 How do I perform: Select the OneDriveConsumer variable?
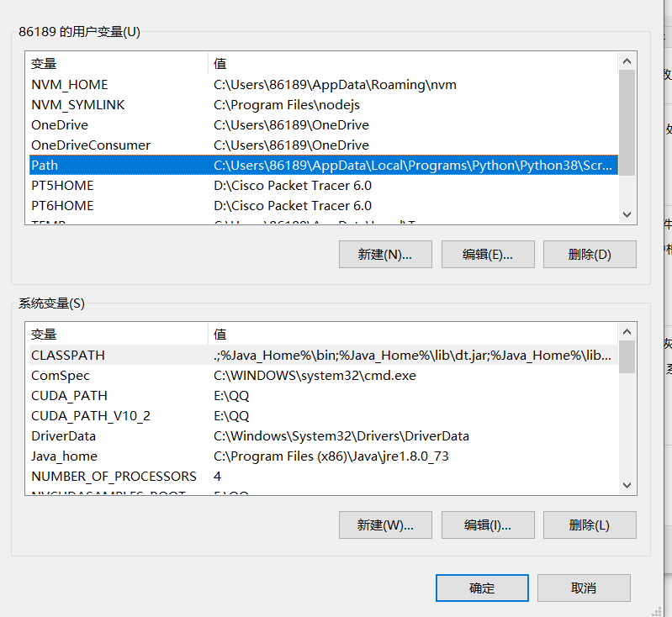coord(324,145)
